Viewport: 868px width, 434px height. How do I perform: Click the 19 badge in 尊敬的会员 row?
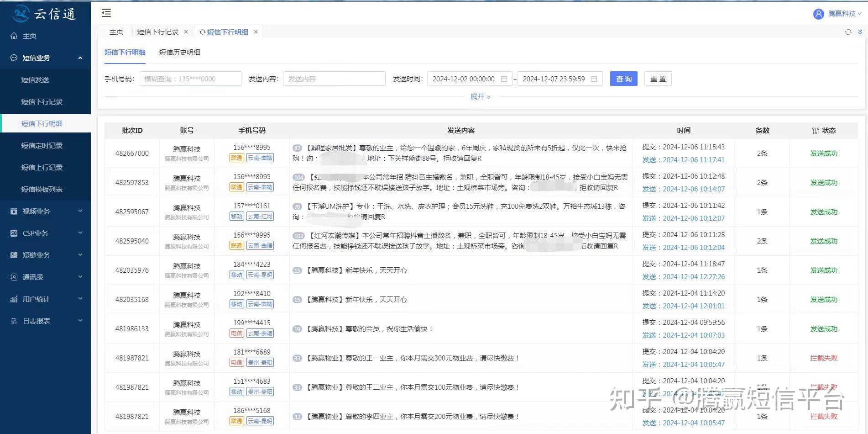coord(297,329)
